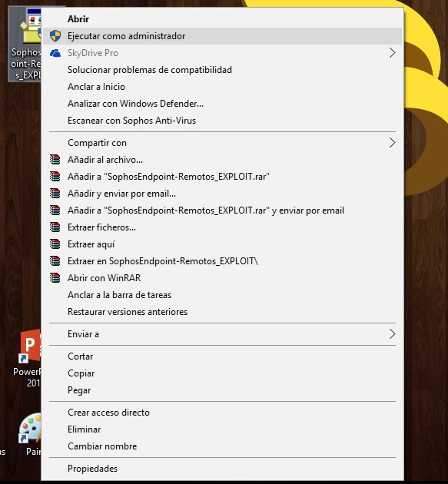448x484 pixels.
Task: Click WinRAR icon beside Añadir y enviar por email
Action: coord(55,194)
